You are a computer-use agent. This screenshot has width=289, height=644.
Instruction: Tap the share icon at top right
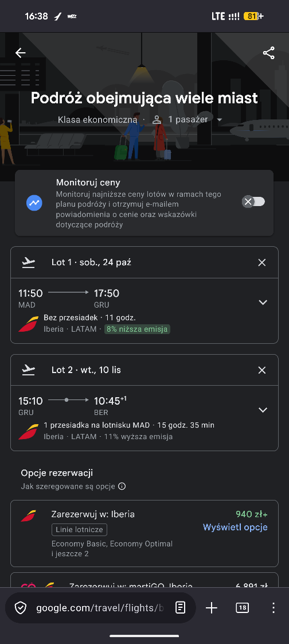click(268, 53)
